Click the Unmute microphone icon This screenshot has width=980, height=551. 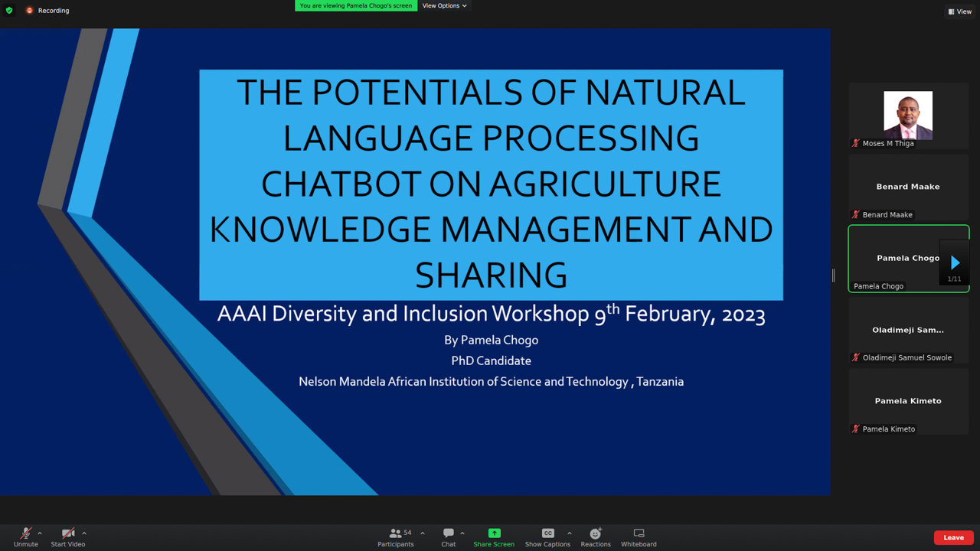(25, 533)
